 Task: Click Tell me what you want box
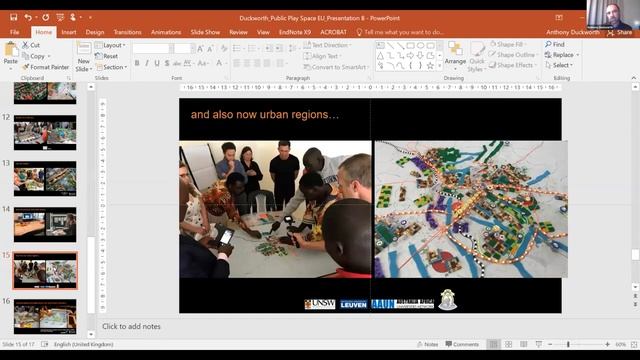[x=400, y=32]
